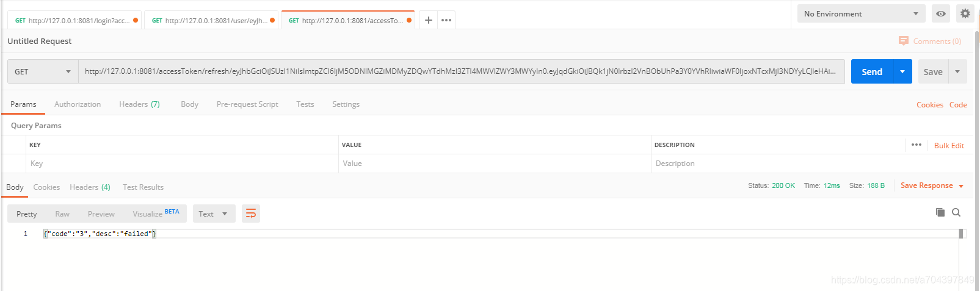Select the response Cookies tab
Viewport: 980px width, 291px height.
46,187
